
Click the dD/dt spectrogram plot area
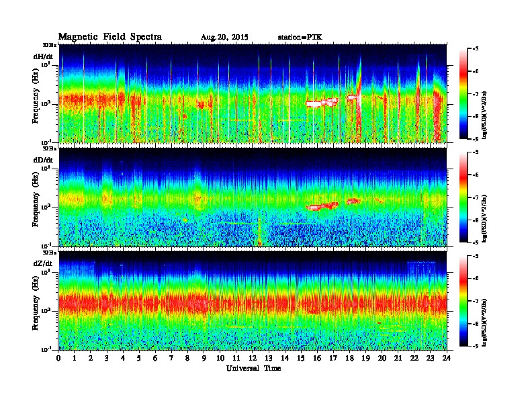[x=253, y=197]
